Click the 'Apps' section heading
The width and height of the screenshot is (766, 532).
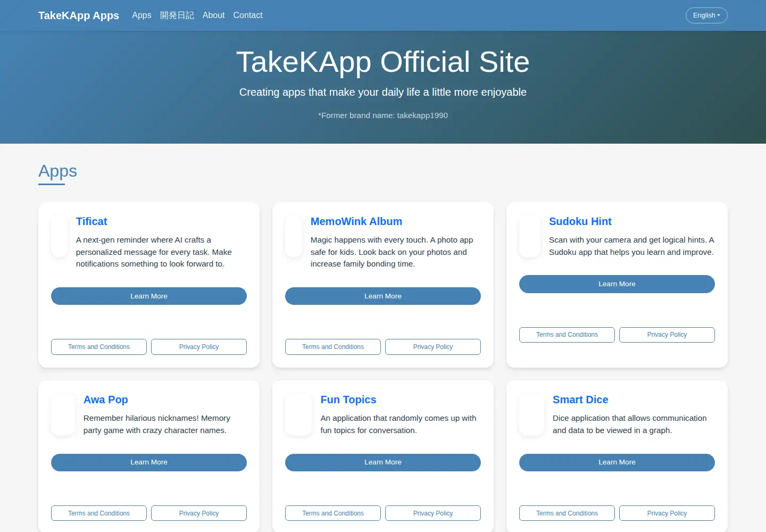[57, 171]
